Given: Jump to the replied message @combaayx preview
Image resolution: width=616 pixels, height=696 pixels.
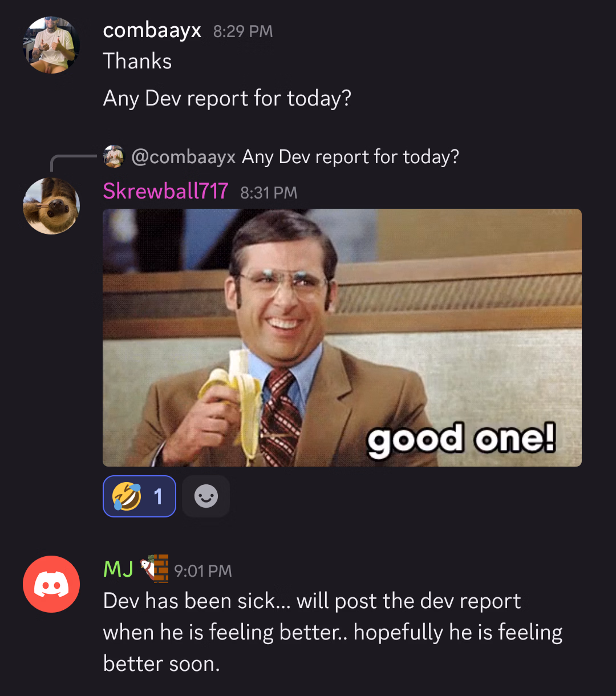Looking at the screenshot, I should click(295, 156).
